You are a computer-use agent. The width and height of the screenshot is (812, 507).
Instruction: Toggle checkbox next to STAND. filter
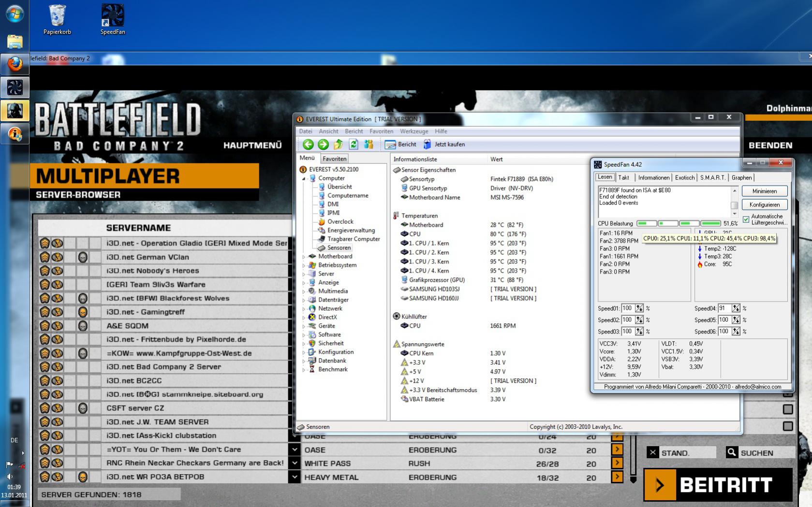[653, 452]
